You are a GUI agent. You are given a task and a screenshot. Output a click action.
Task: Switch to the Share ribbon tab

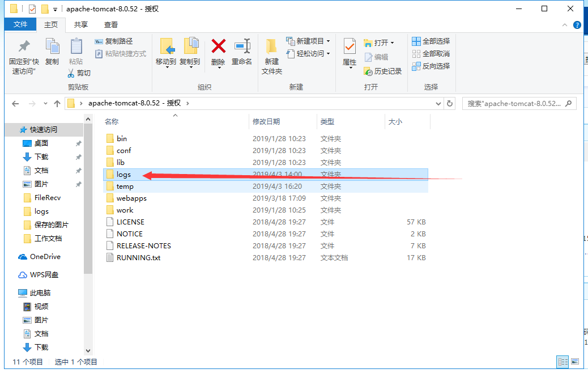point(80,25)
